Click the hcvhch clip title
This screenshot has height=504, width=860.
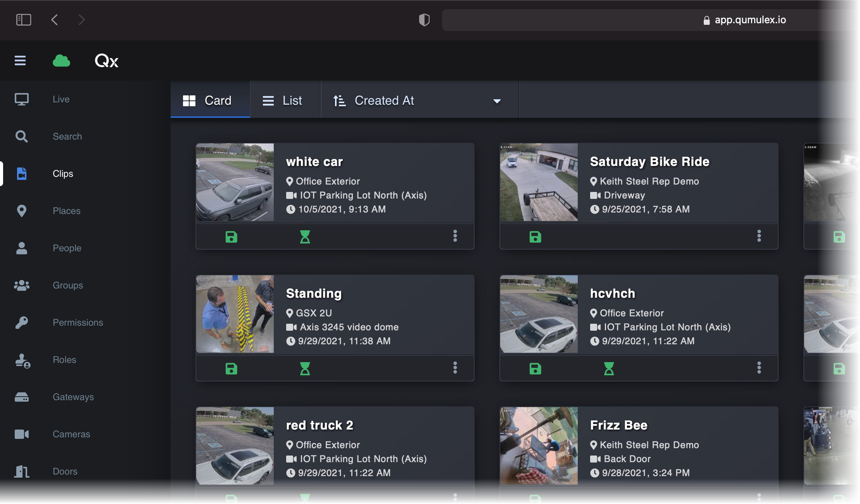613,293
